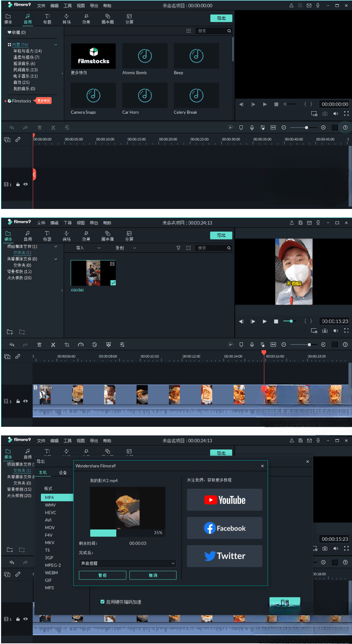Viewport: 352px width, 644px height.
Task: Select 音效 (25) category in the top window
Action: 21,82
